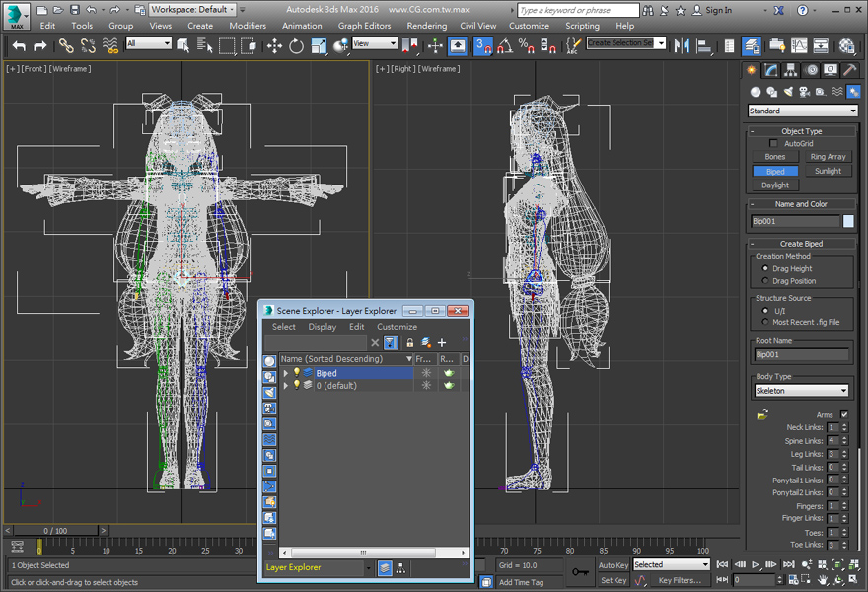
Task: Click the 0 / 100 time slider
Action: pos(55,531)
